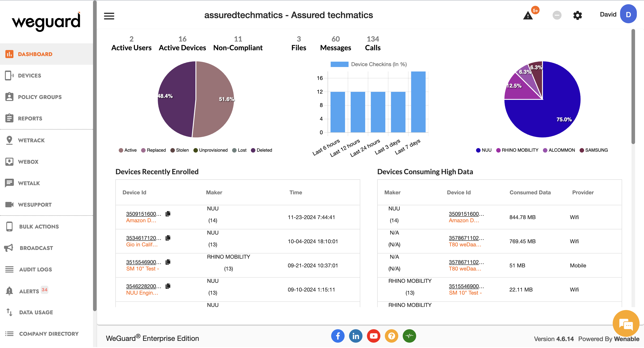644x348 pixels.
Task: Click the gray minus status icon
Action: 557,15
